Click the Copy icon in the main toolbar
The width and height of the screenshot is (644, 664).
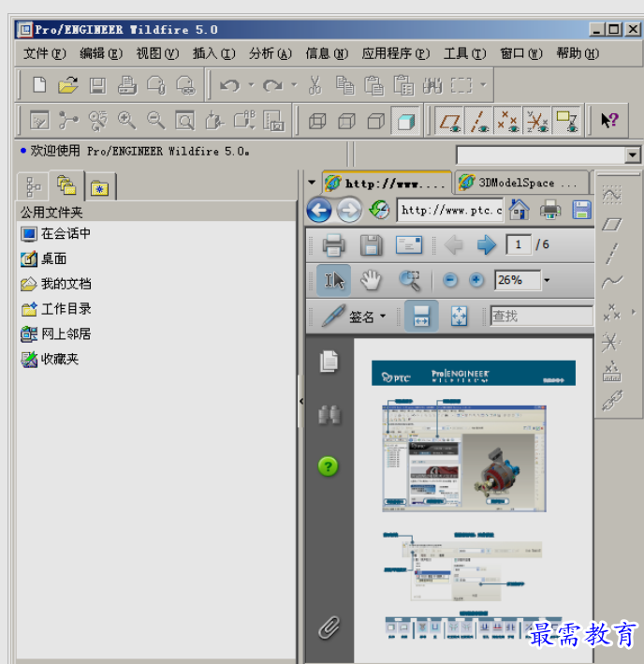(x=344, y=85)
